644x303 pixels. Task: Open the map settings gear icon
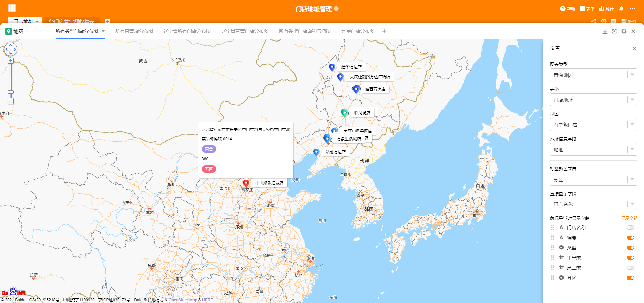click(624, 31)
